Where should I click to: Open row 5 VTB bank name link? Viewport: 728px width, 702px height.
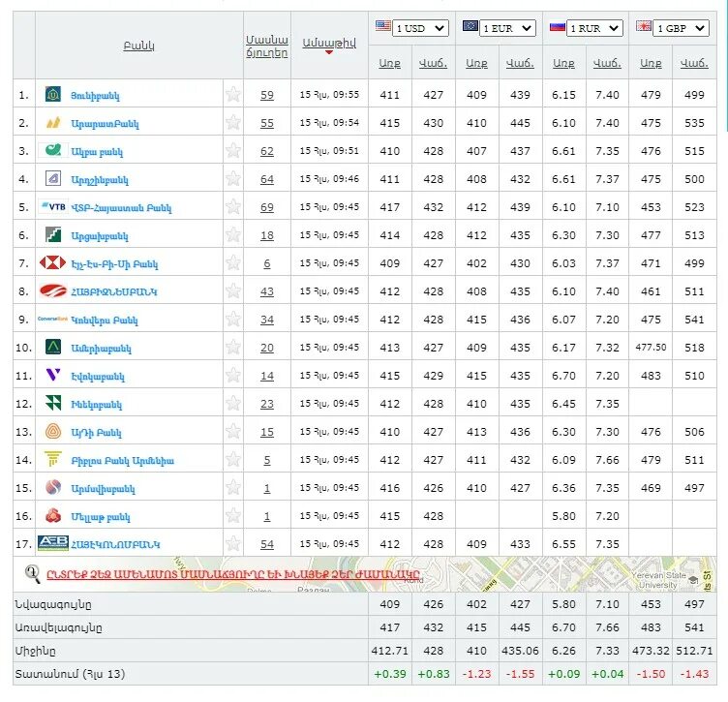[x=121, y=207]
